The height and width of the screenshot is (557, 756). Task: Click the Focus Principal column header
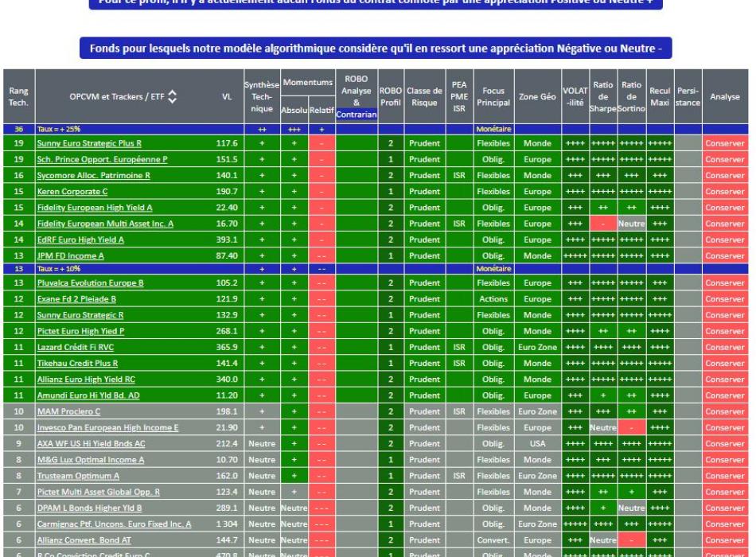pyautogui.click(x=493, y=96)
